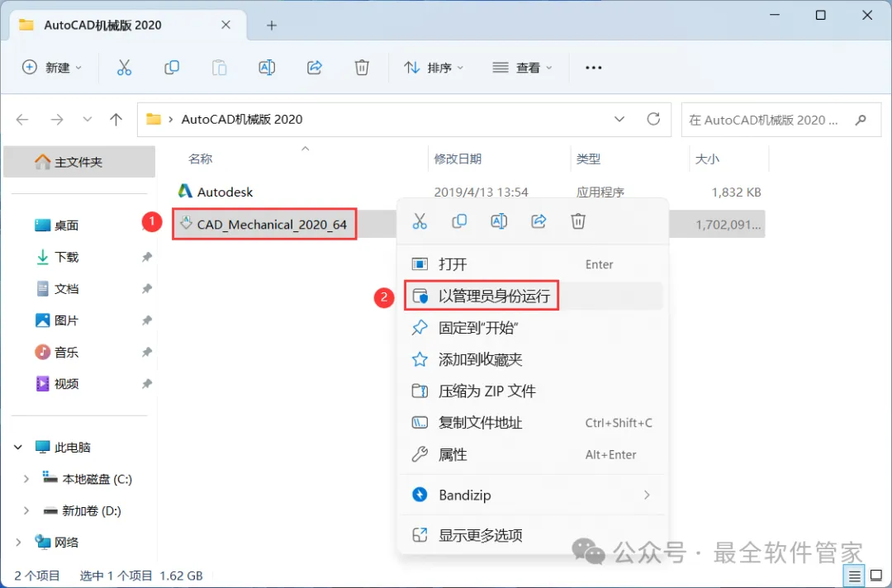The width and height of the screenshot is (892, 588).
Task: Switch to large icons view in the status bar
Action: coord(876,576)
